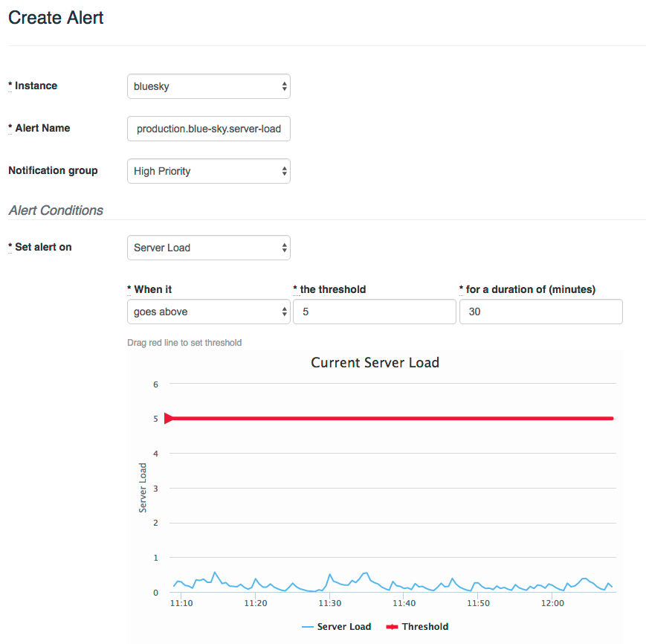Viewport: 646px width, 644px height.
Task: Click the red threshold handle arrow at 5
Action: (168, 419)
